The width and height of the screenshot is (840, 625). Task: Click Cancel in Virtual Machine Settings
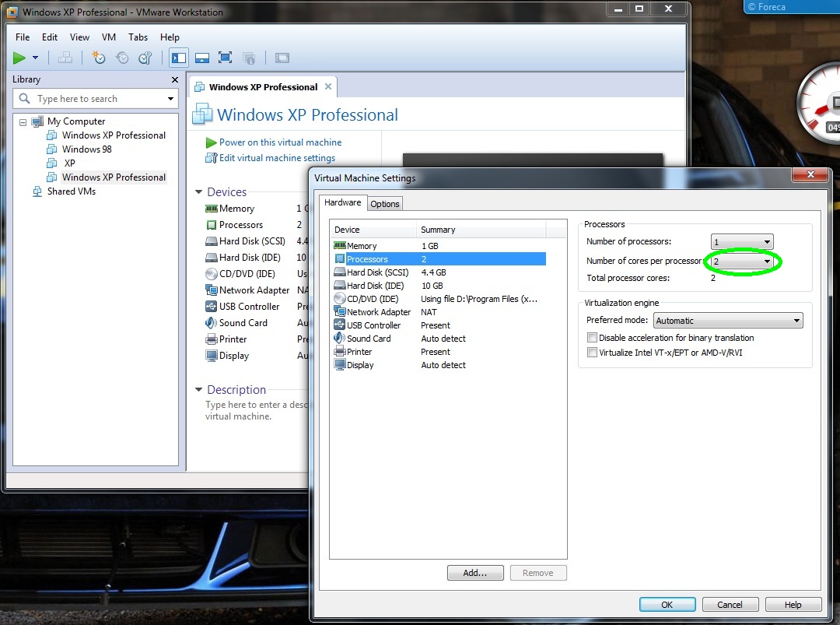730,604
